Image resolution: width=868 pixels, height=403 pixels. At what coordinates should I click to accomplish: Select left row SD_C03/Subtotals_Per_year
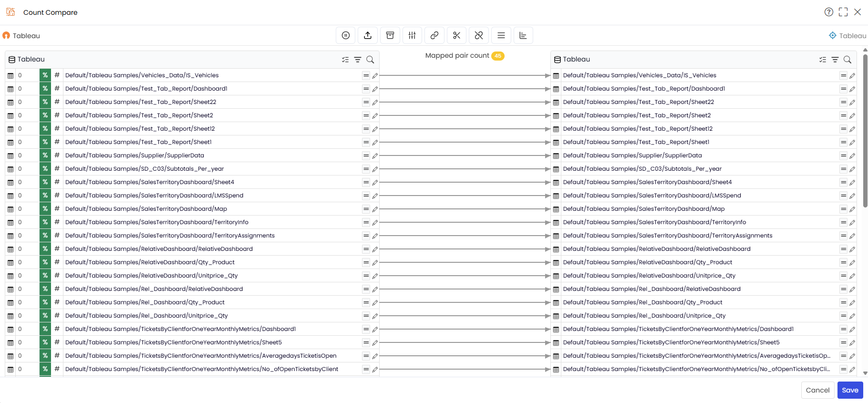point(192,169)
